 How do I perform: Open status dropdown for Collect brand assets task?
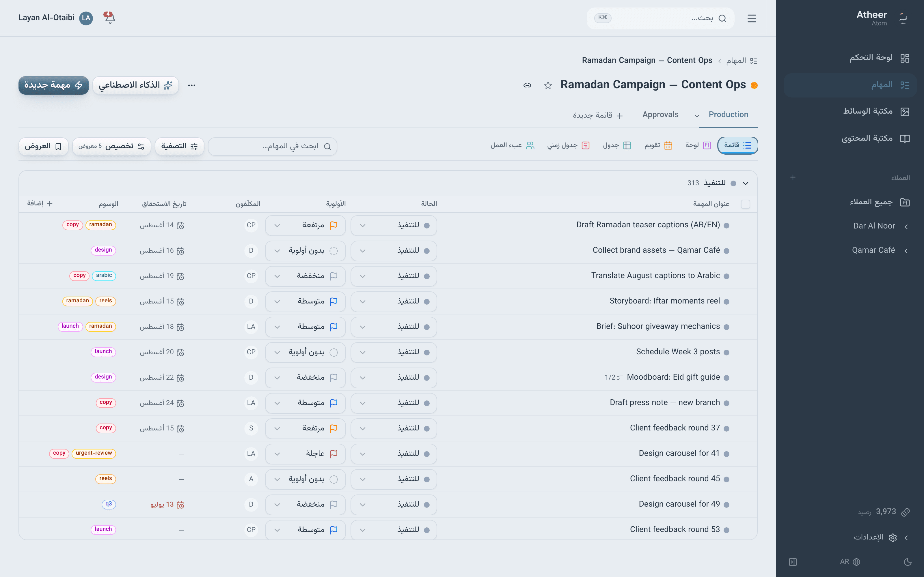pyautogui.click(x=394, y=251)
